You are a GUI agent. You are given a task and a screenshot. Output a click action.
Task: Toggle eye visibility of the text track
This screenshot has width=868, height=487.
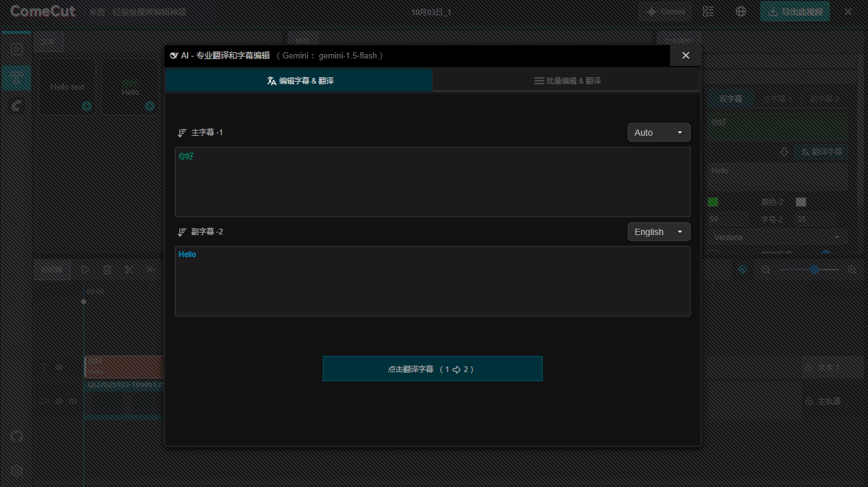point(59,367)
